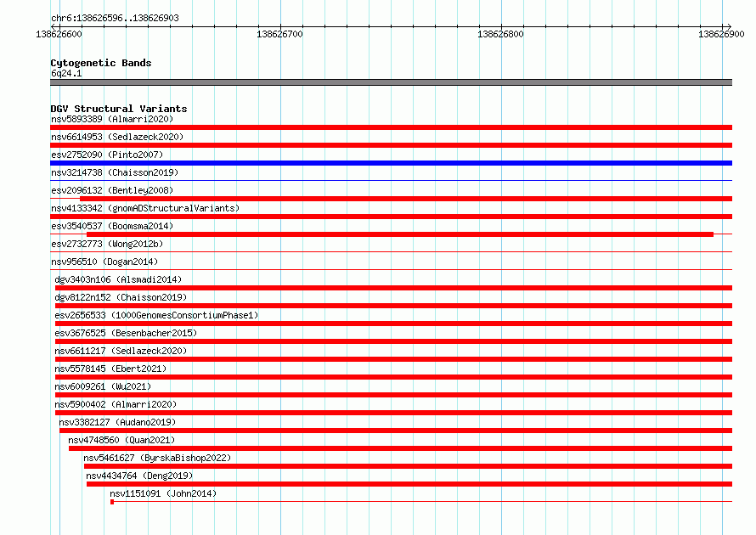Click the red bar of nsv5461627
This screenshot has height=535, width=756.
click(408, 466)
